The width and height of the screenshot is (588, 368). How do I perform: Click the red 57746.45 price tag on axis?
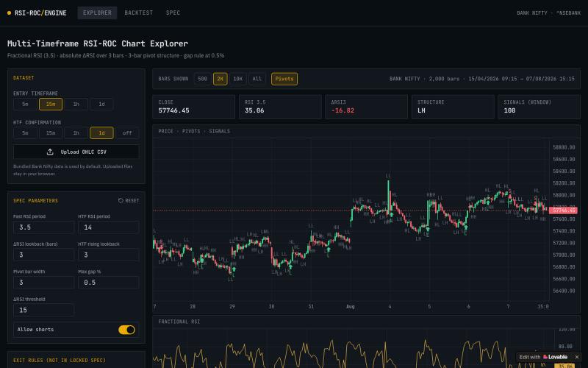[x=563, y=210]
